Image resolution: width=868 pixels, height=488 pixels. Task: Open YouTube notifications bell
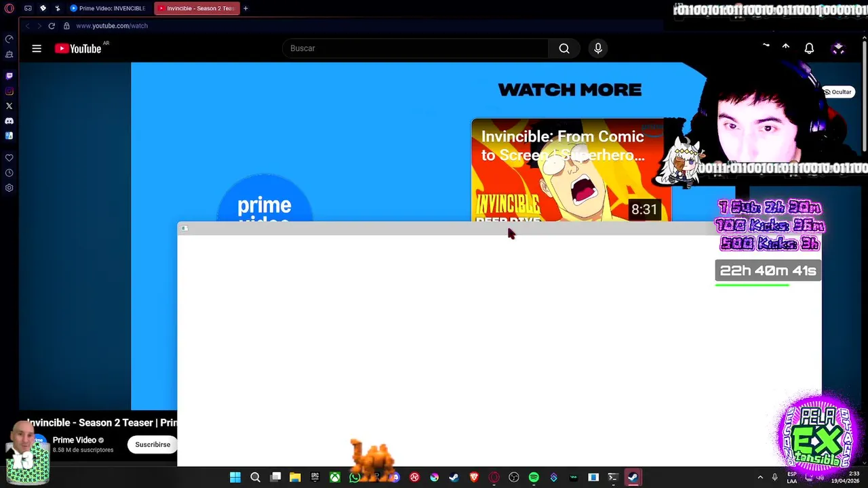tap(809, 48)
